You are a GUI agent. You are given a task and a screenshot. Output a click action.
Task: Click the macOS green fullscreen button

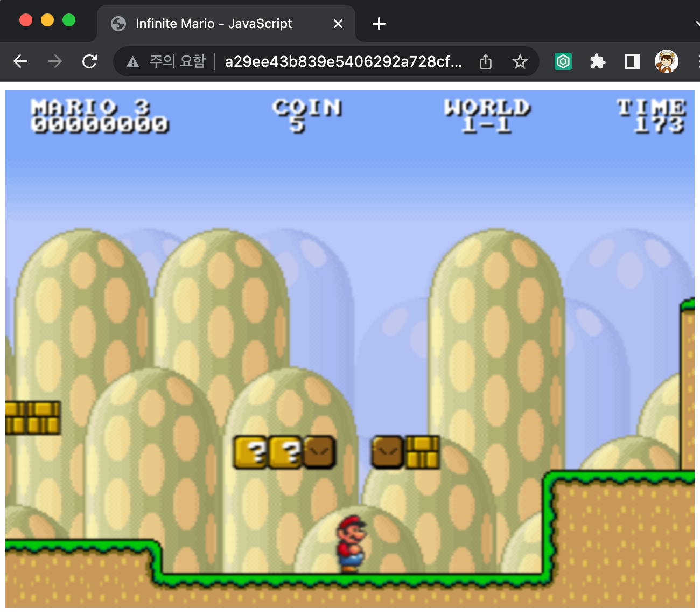[x=69, y=20]
